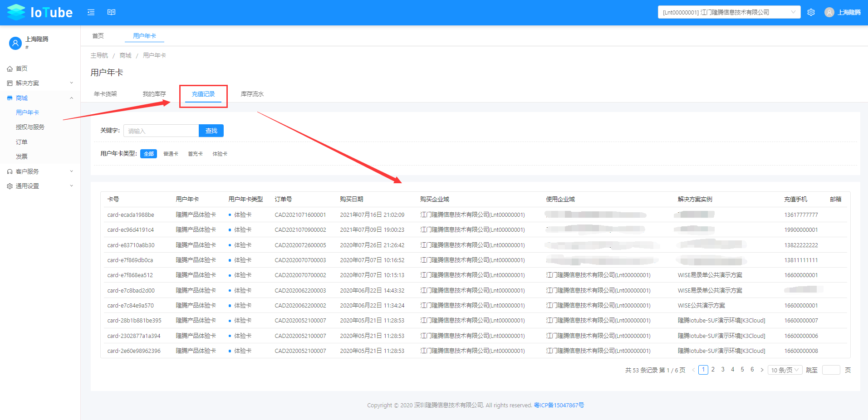Go to page 2 of records

pos(713,370)
